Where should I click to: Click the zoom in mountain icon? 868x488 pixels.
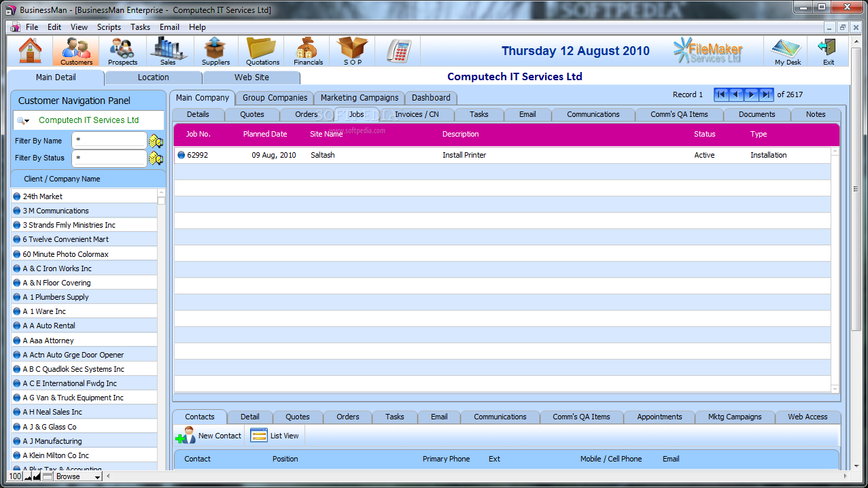click(38, 476)
